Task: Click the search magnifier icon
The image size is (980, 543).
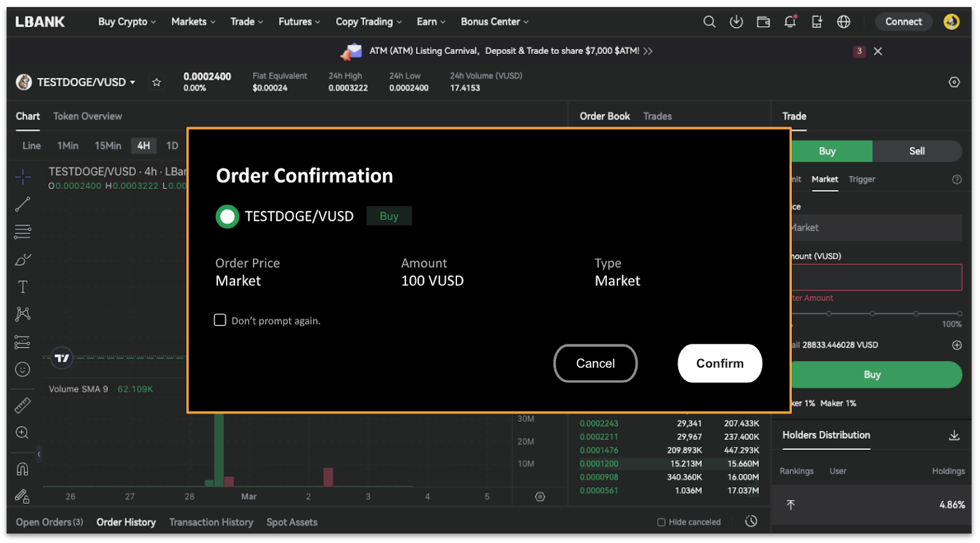Action: [x=709, y=22]
